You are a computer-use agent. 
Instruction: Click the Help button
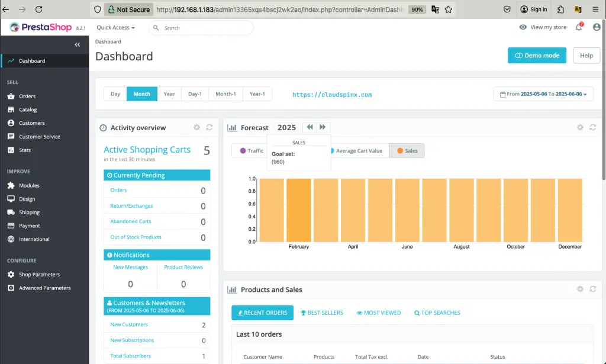point(586,56)
